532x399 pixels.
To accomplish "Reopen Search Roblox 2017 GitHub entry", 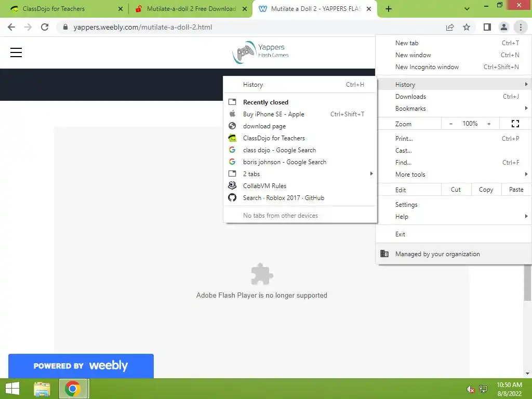I will point(300,197).
